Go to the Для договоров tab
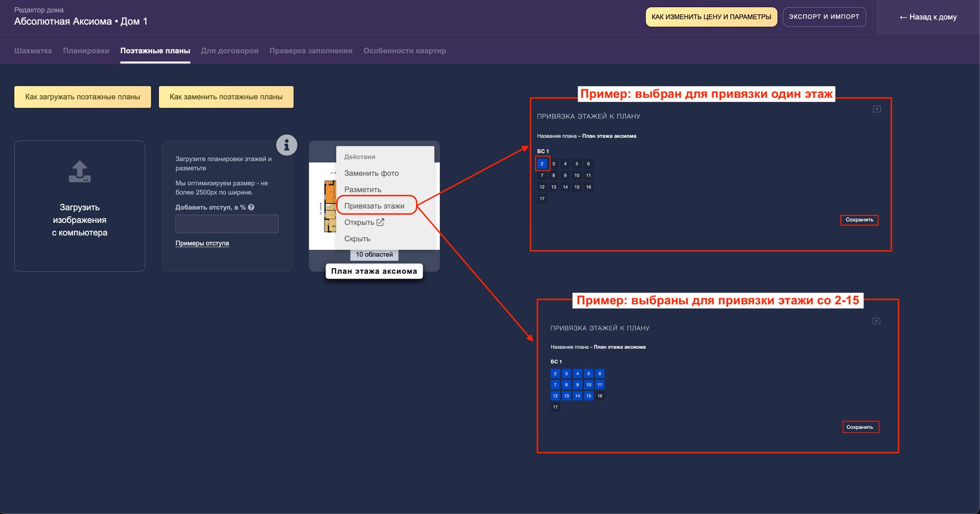The width and height of the screenshot is (980, 514). point(230,50)
